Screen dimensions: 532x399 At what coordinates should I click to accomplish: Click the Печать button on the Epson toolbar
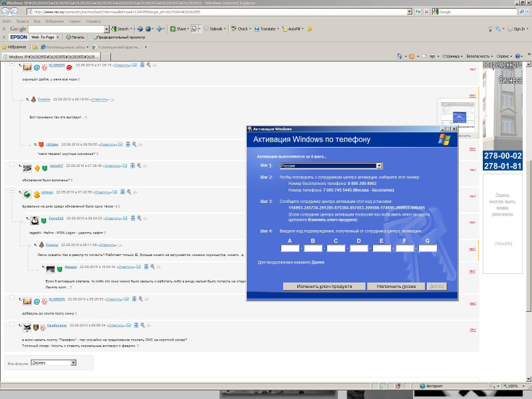(x=75, y=37)
